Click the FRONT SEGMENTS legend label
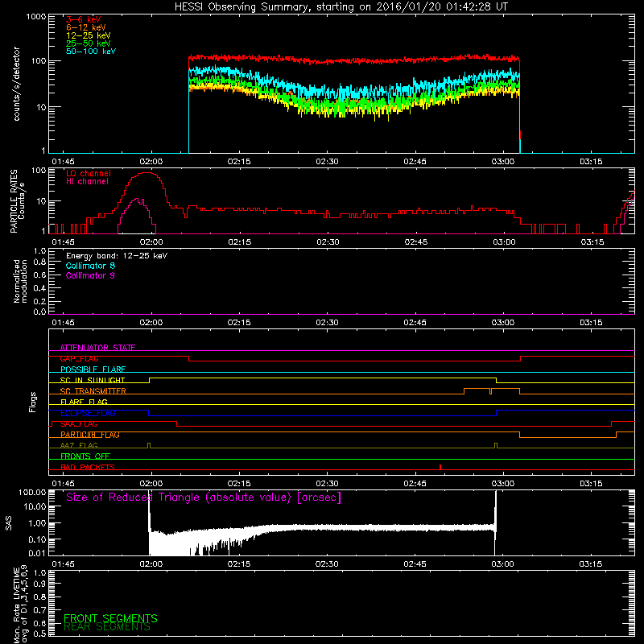644x644 pixels. click(x=110, y=618)
